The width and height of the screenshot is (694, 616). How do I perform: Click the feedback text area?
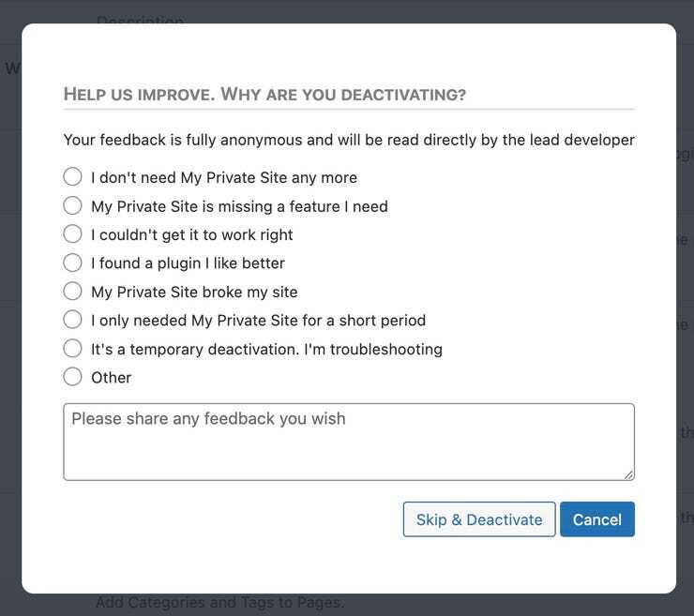[348, 443]
